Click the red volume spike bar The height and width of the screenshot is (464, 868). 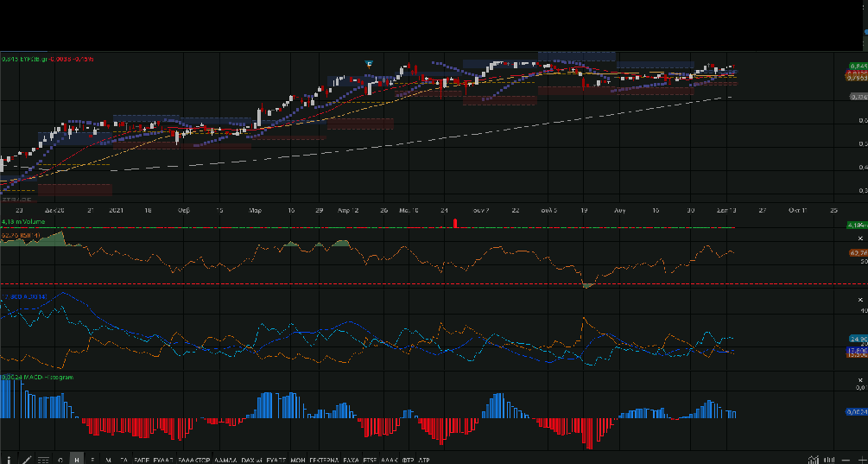[455, 224]
